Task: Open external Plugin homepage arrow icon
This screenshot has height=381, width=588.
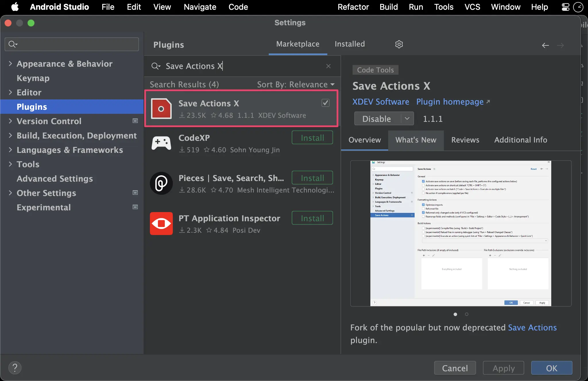Action: click(488, 102)
